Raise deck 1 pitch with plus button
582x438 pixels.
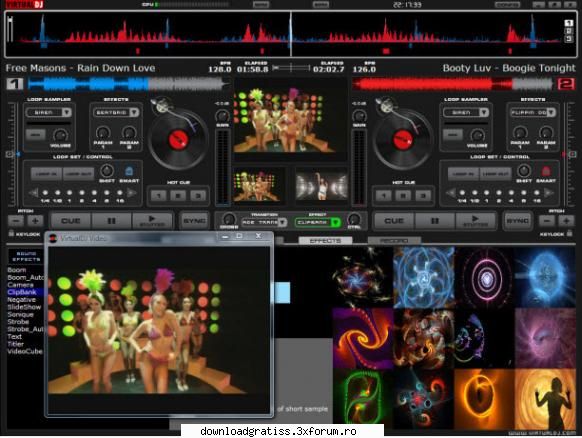pos(35,221)
